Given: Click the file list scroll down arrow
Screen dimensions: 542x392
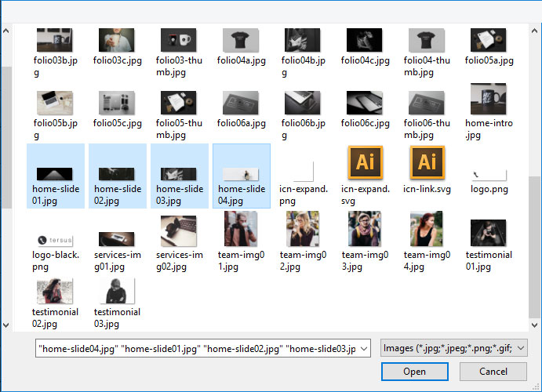Looking at the screenshot, I should pos(534,325).
